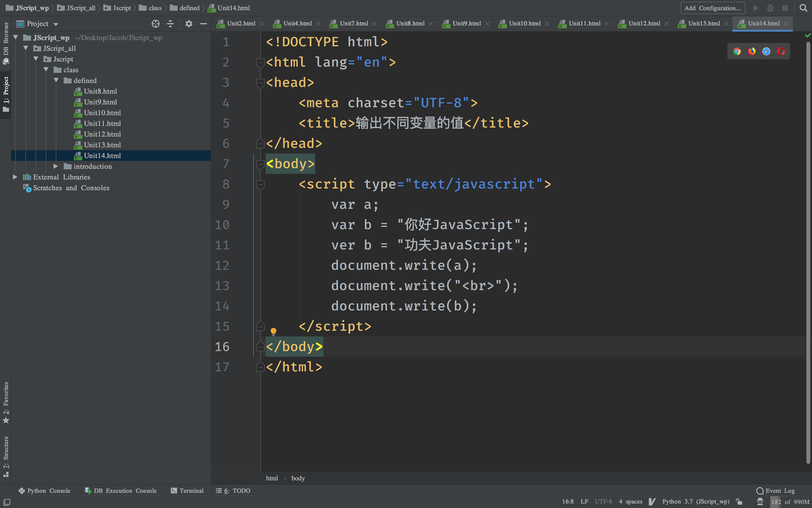Collapse the defined folder
This screenshot has height=508, width=812.
56,80
